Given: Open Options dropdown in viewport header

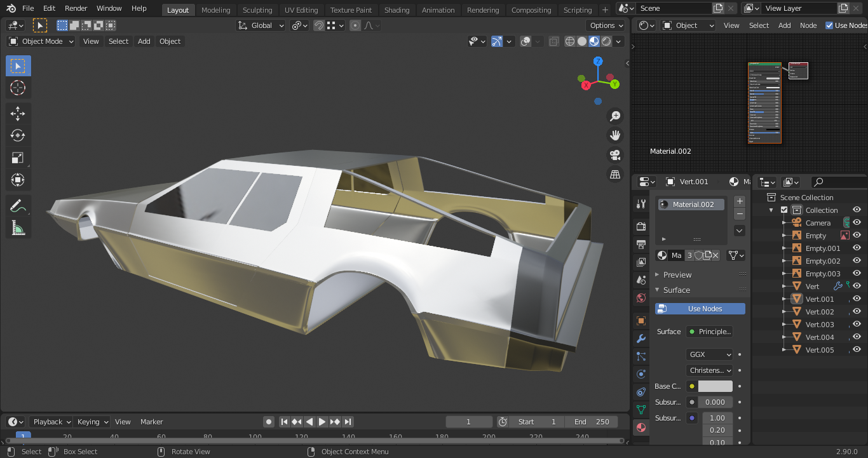Looking at the screenshot, I should [606, 25].
